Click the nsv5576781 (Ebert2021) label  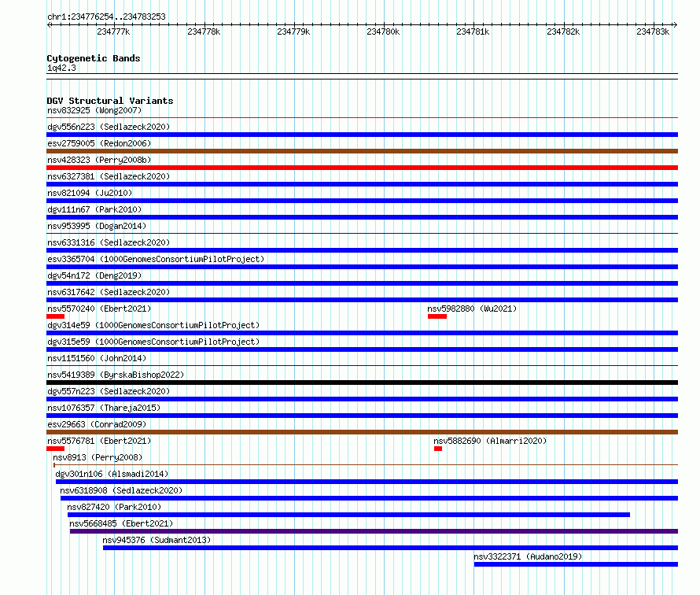(99, 441)
